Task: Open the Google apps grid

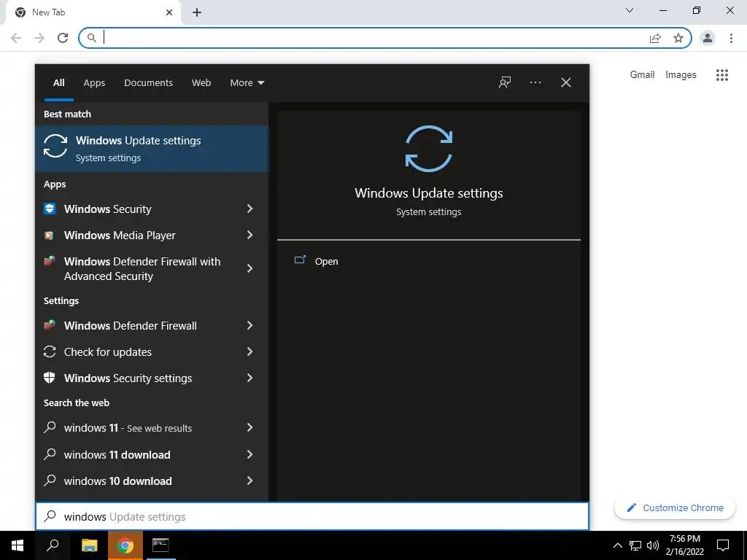Action: (722, 75)
